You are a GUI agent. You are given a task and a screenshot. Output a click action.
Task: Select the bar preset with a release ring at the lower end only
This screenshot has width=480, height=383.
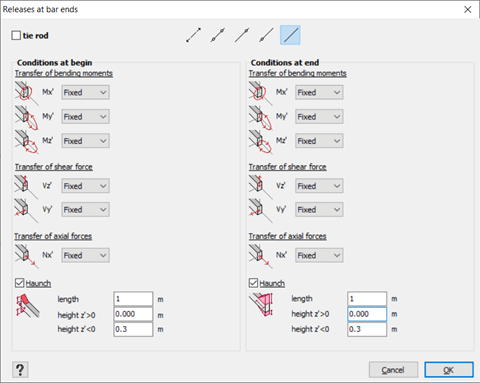266,35
